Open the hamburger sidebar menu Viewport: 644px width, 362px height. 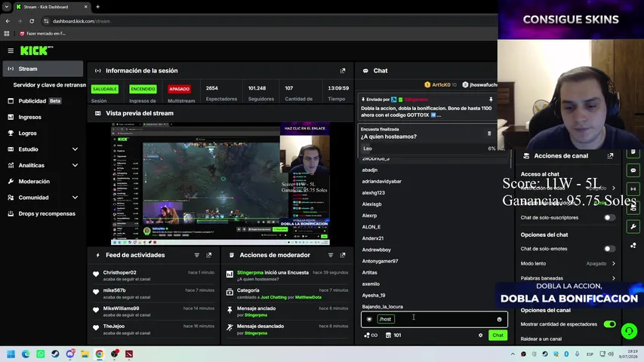(x=11, y=51)
